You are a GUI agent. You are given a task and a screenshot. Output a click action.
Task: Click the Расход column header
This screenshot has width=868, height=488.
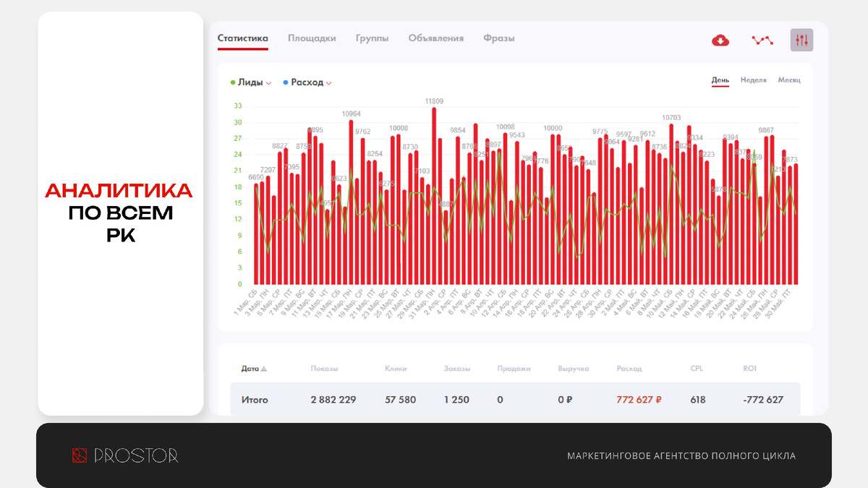[629, 369]
